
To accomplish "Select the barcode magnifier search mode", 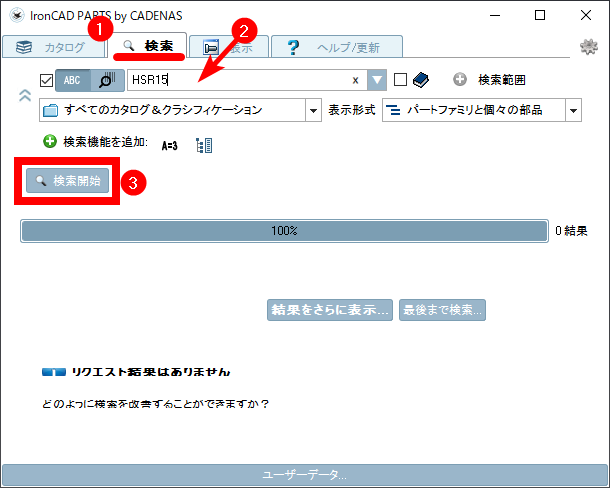I will 107,81.
